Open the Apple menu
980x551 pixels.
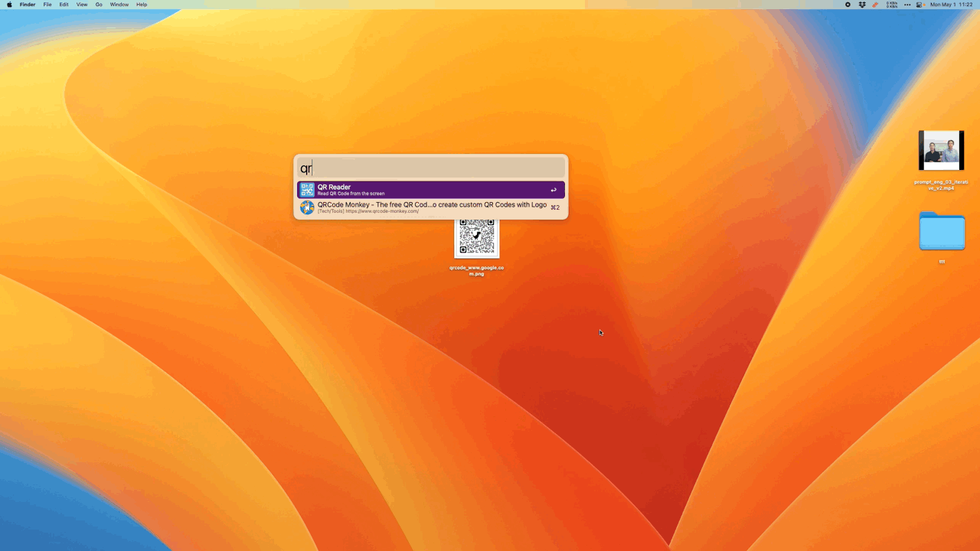tap(9, 5)
